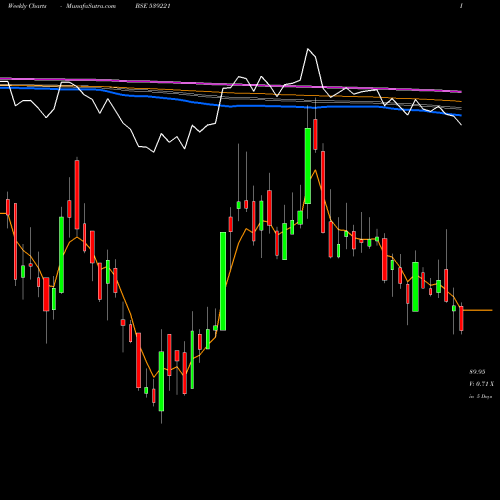Click the 'in 5 Days' label
500x500 pixels.
480,397
